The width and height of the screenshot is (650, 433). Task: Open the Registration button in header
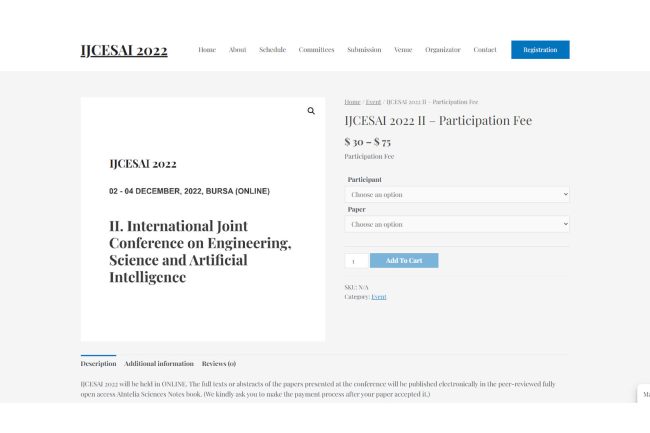click(540, 50)
